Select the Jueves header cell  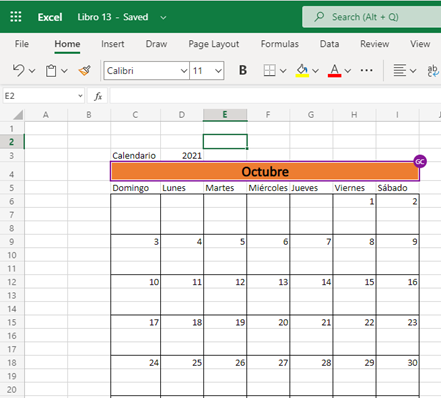311,188
